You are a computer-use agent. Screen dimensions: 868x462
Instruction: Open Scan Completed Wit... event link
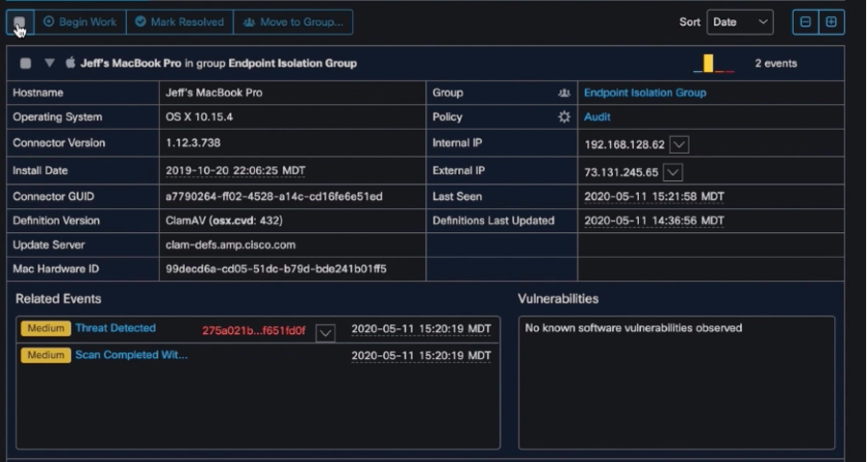pyautogui.click(x=131, y=354)
